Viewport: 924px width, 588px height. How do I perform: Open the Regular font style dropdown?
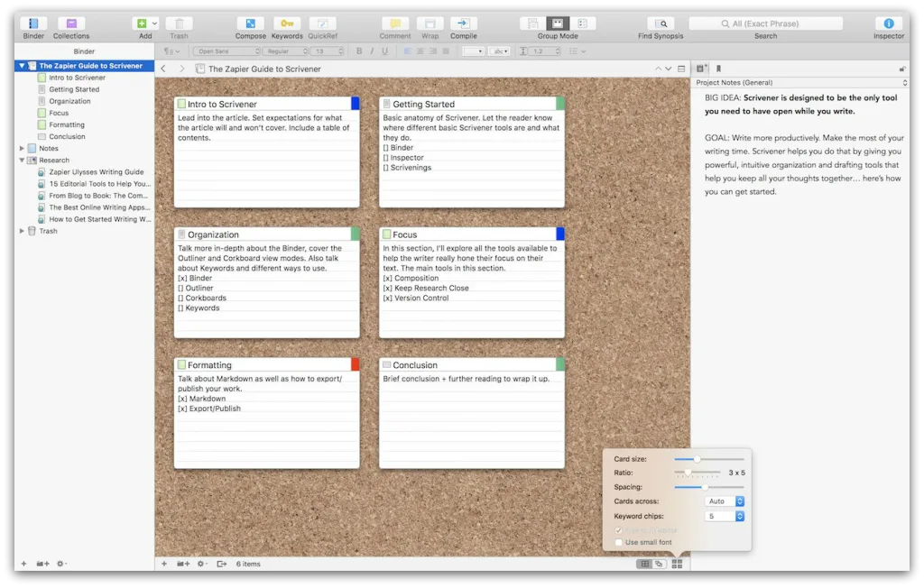point(285,51)
